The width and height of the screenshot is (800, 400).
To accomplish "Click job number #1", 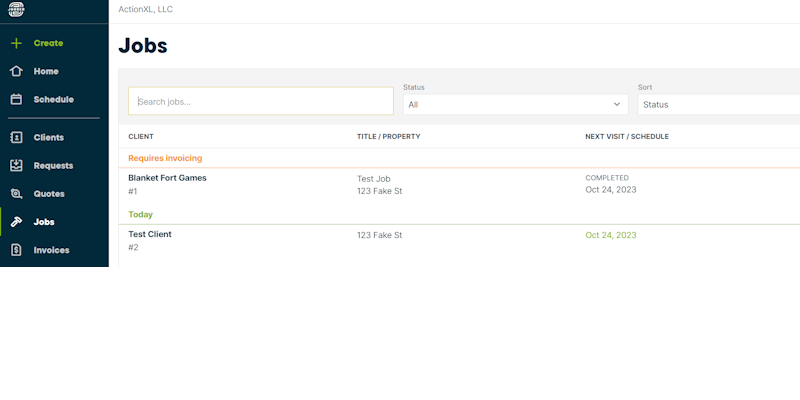I will pos(133,191).
